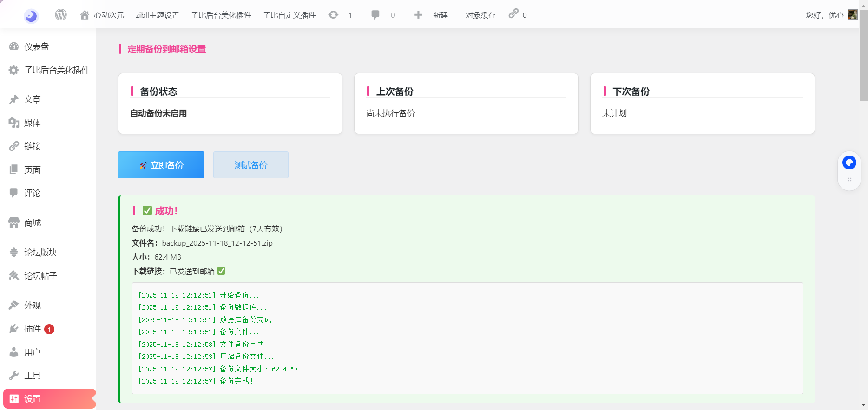Click the page vertical scrollbar thumb
The height and width of the screenshot is (410, 868).
tap(863, 55)
